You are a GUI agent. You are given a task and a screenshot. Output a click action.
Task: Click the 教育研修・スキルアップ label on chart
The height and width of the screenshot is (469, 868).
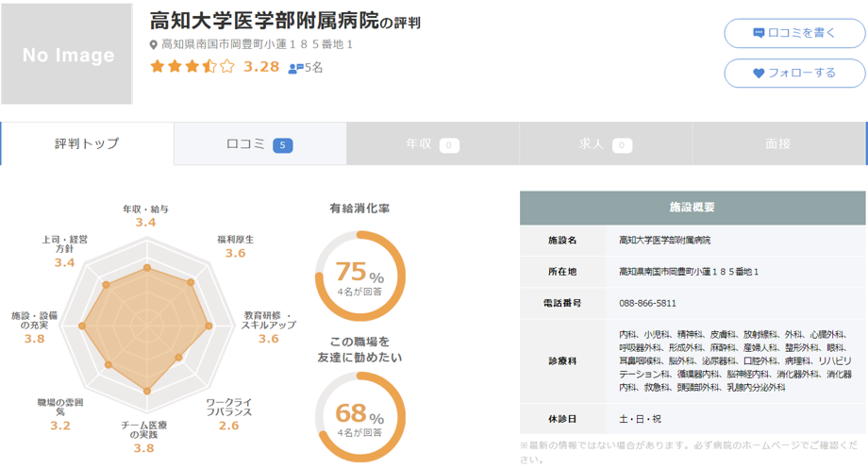tap(269, 320)
